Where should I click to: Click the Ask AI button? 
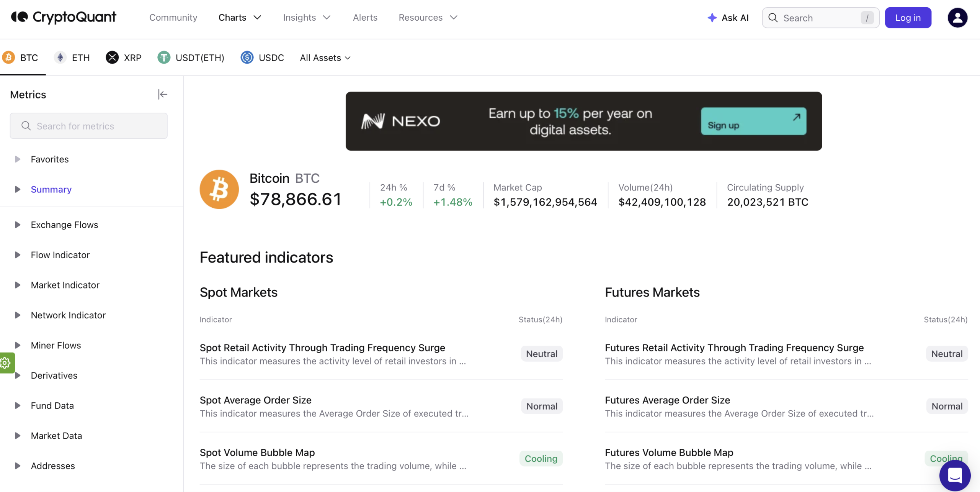[728, 18]
